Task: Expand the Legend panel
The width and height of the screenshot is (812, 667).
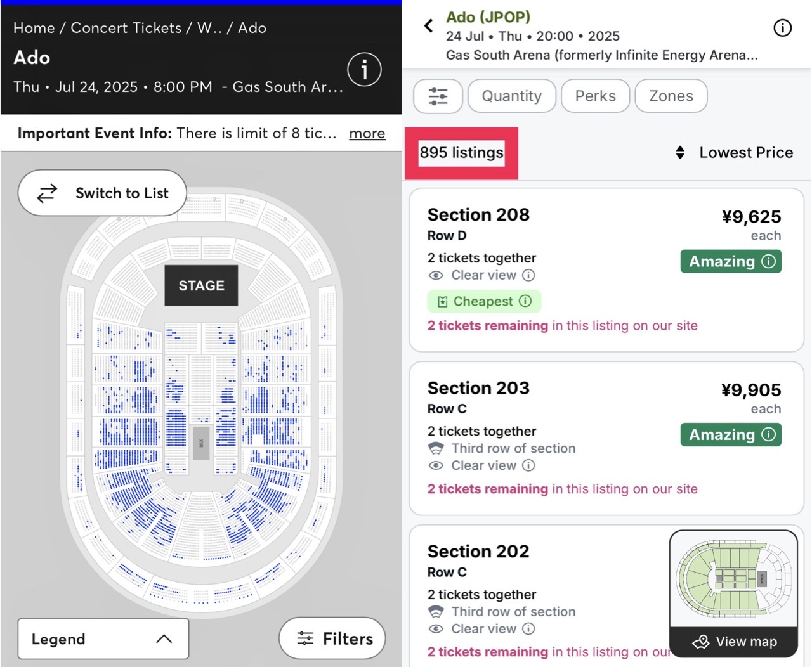Action: pyautogui.click(x=103, y=639)
